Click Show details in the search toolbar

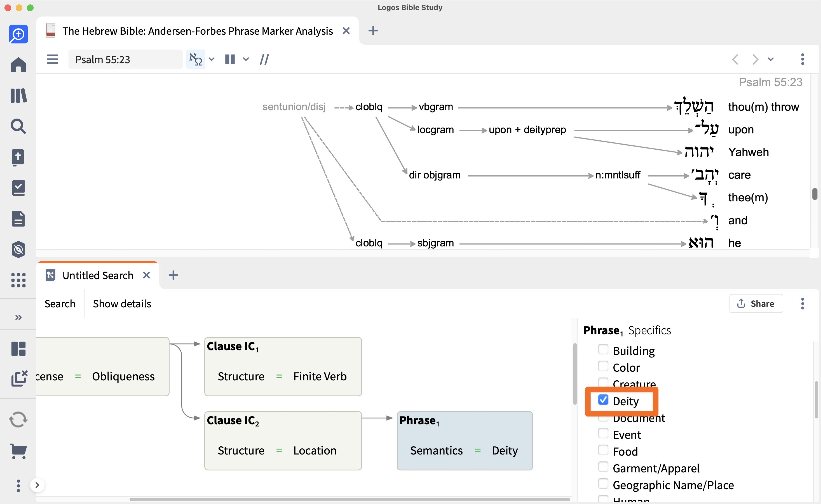tap(122, 304)
